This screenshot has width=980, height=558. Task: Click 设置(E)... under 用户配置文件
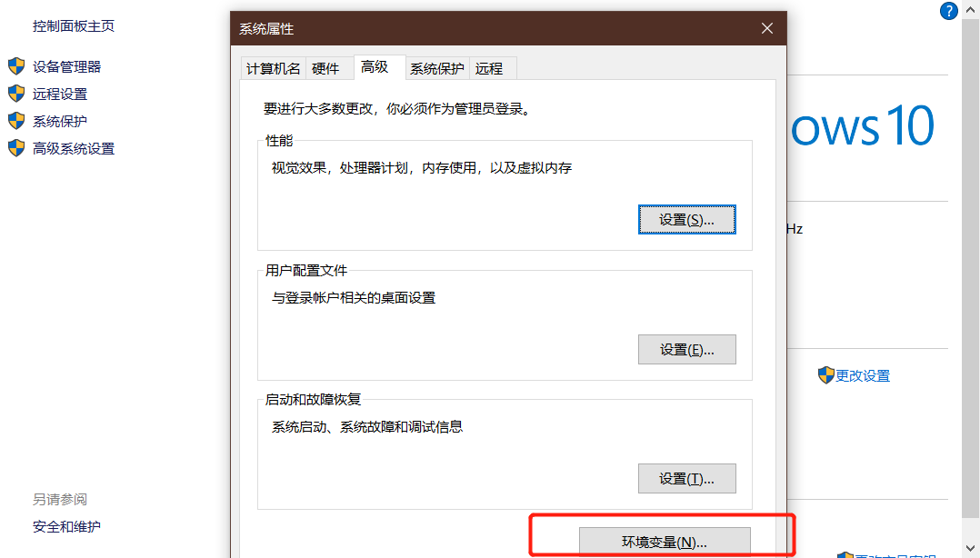pyautogui.click(x=686, y=350)
